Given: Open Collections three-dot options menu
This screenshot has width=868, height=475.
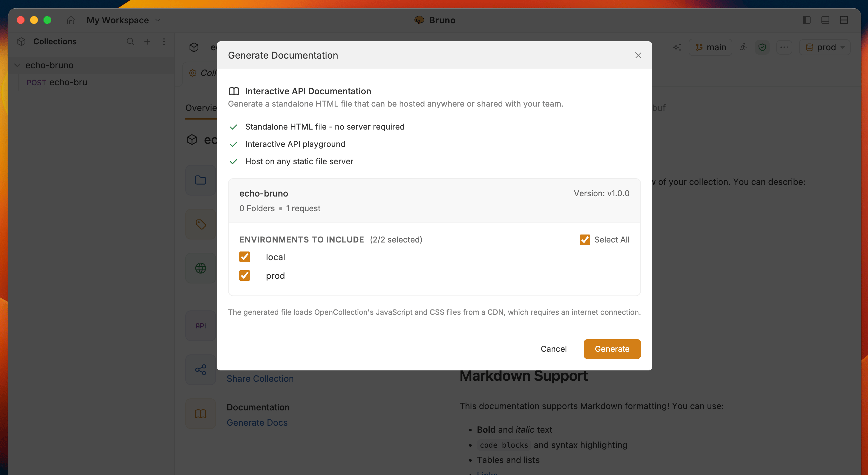Looking at the screenshot, I should (164, 41).
